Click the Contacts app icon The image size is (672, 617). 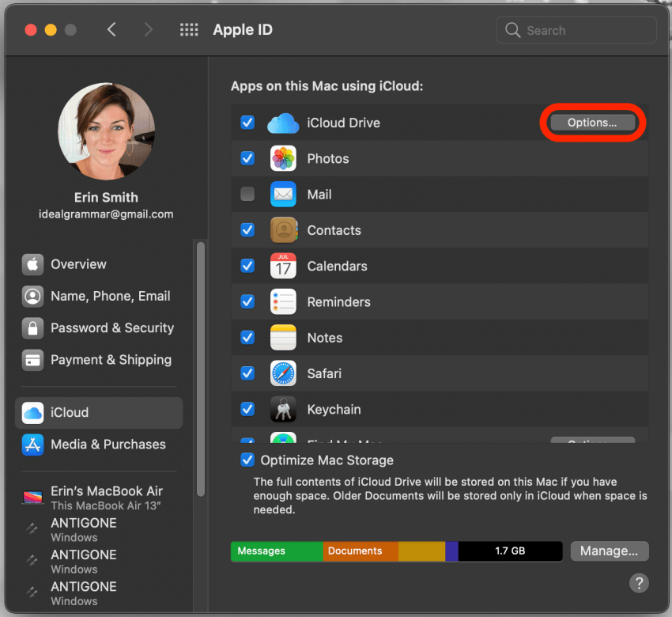(x=283, y=230)
